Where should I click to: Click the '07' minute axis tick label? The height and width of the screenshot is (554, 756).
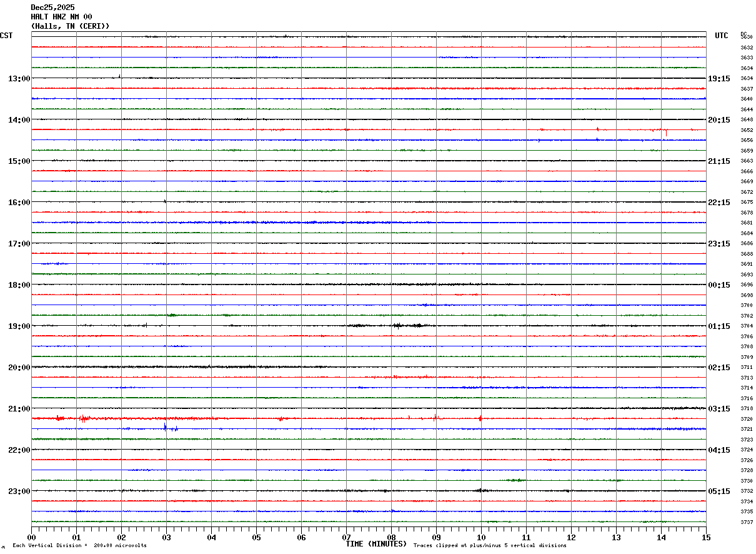click(346, 538)
